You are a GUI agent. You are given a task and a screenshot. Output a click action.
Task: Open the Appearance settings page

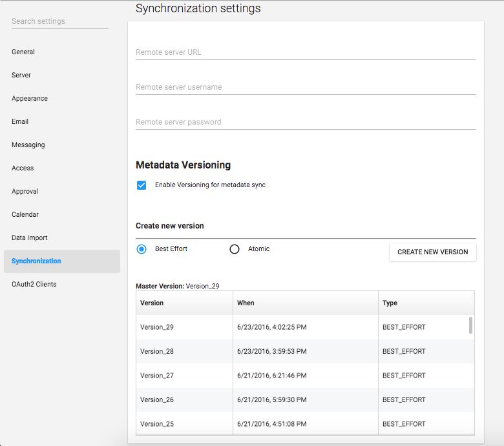[x=30, y=98]
